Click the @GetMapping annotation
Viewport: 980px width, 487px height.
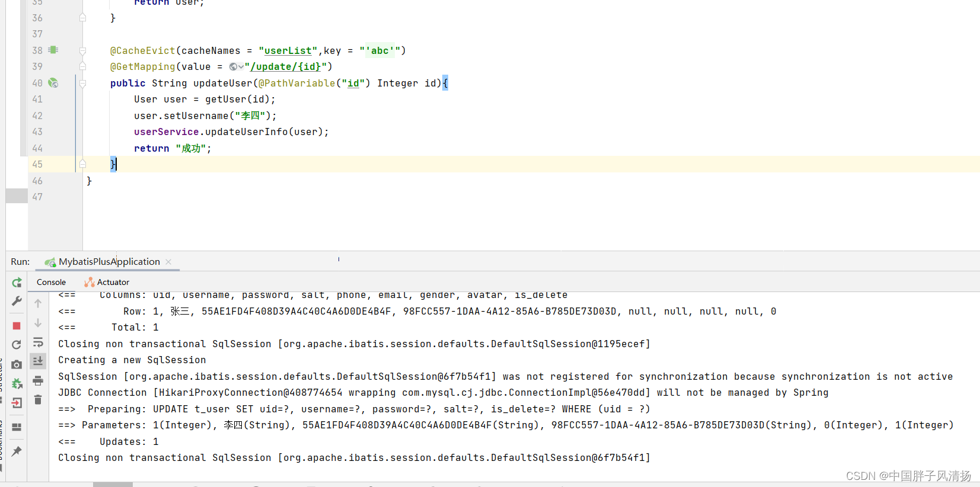pyautogui.click(x=143, y=67)
